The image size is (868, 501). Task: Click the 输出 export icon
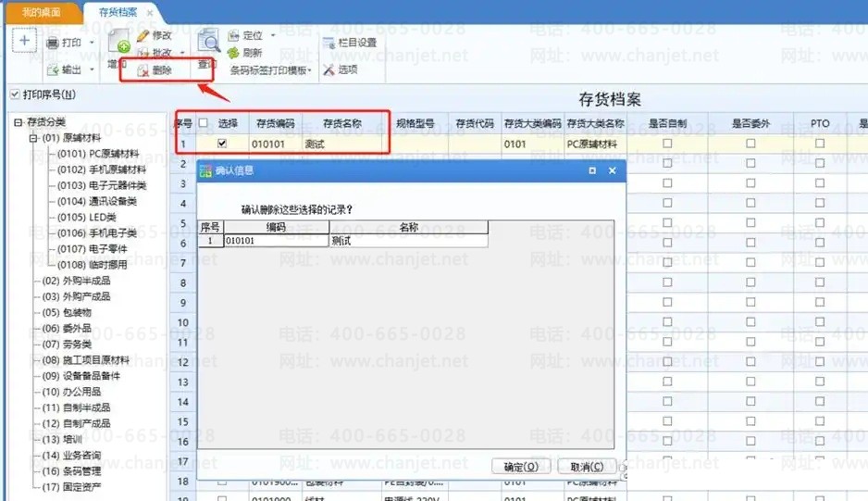[53, 69]
